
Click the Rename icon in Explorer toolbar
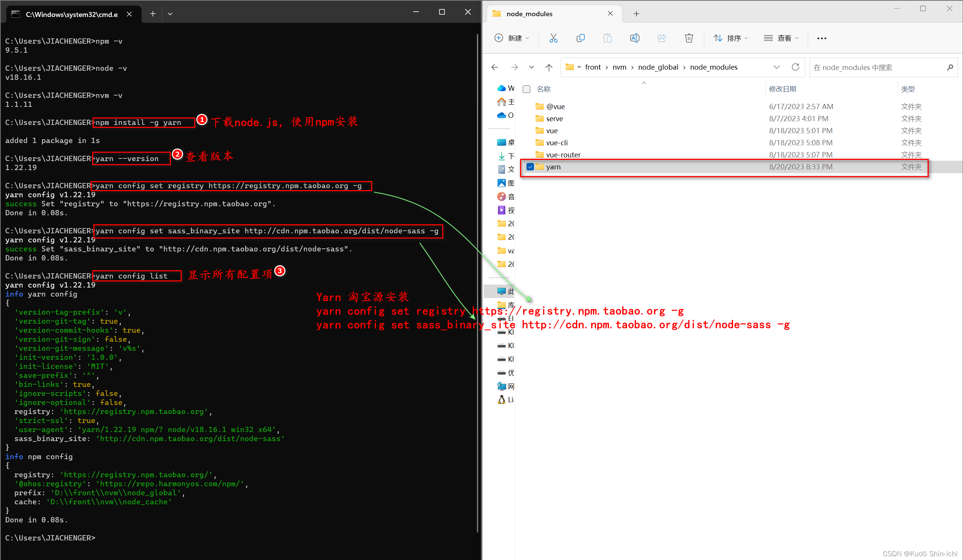pos(635,38)
